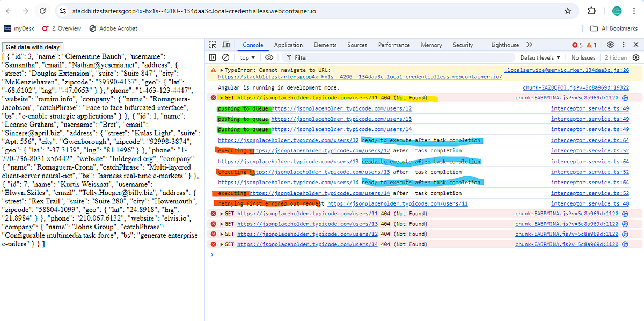This screenshot has width=644, height=321.
Task: Open the browser extensions puzzle icon
Action: (x=592, y=11)
